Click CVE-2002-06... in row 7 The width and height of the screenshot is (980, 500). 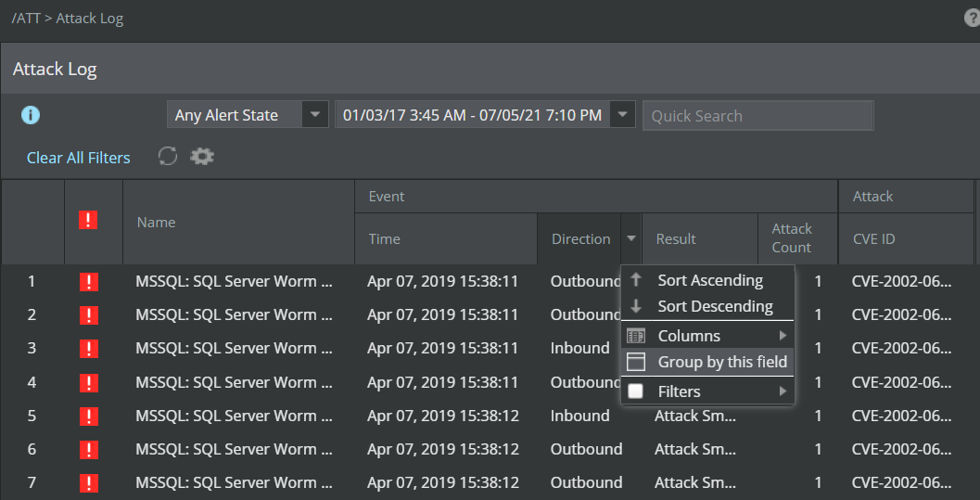tap(901, 482)
